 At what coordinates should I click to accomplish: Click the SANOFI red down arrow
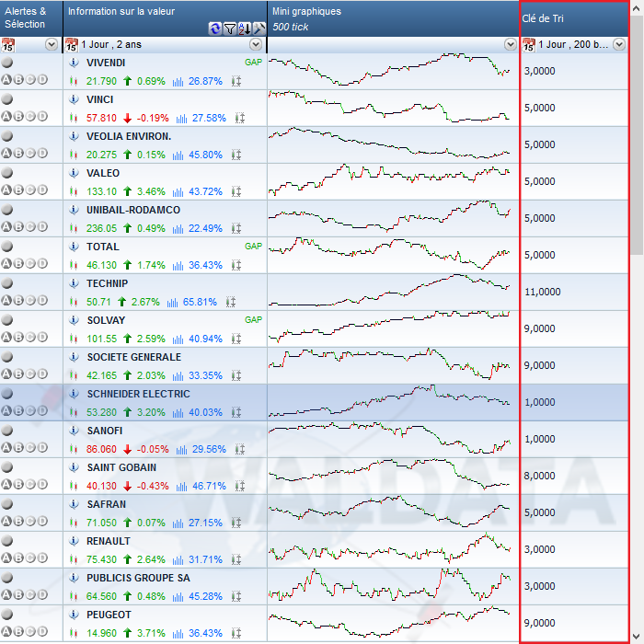coord(127,449)
